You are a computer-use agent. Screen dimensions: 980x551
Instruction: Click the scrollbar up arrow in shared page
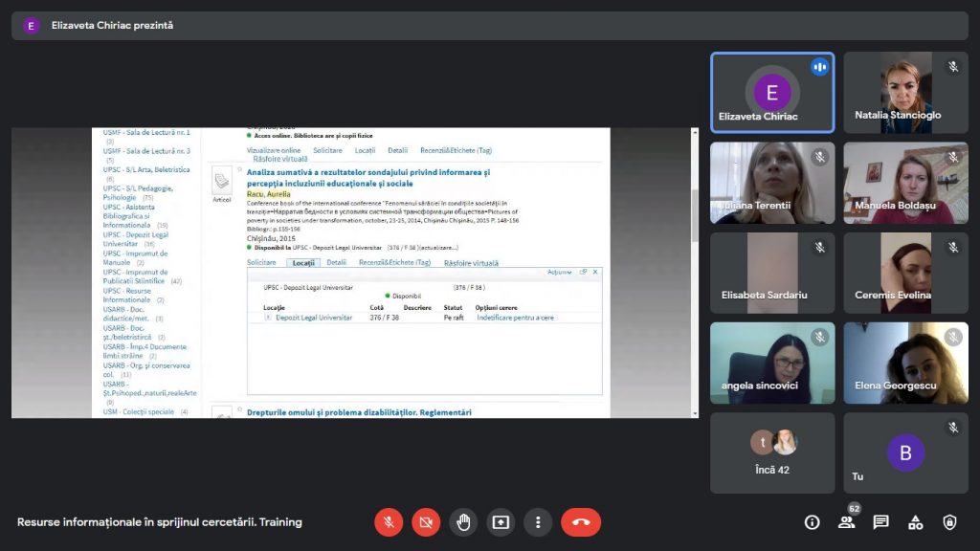(x=695, y=132)
